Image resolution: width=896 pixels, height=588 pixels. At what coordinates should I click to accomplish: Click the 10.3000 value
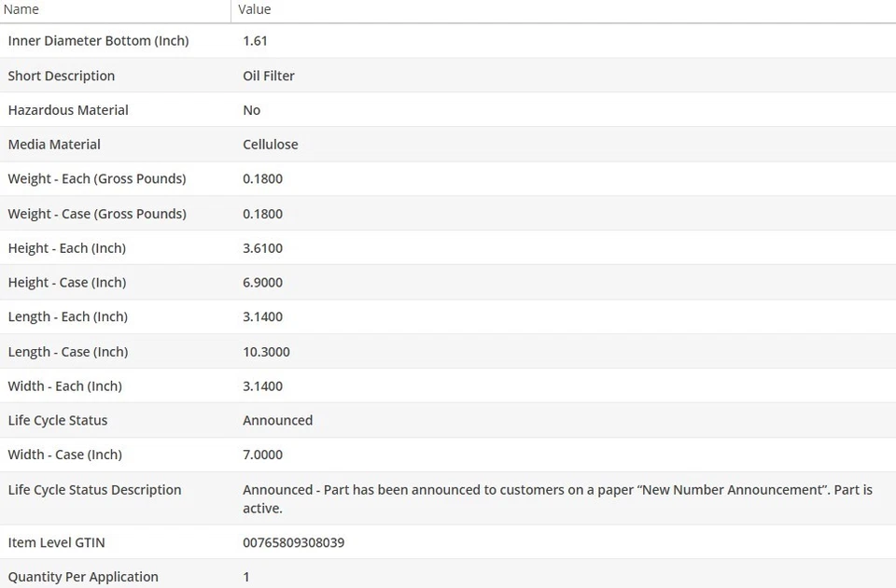click(266, 352)
